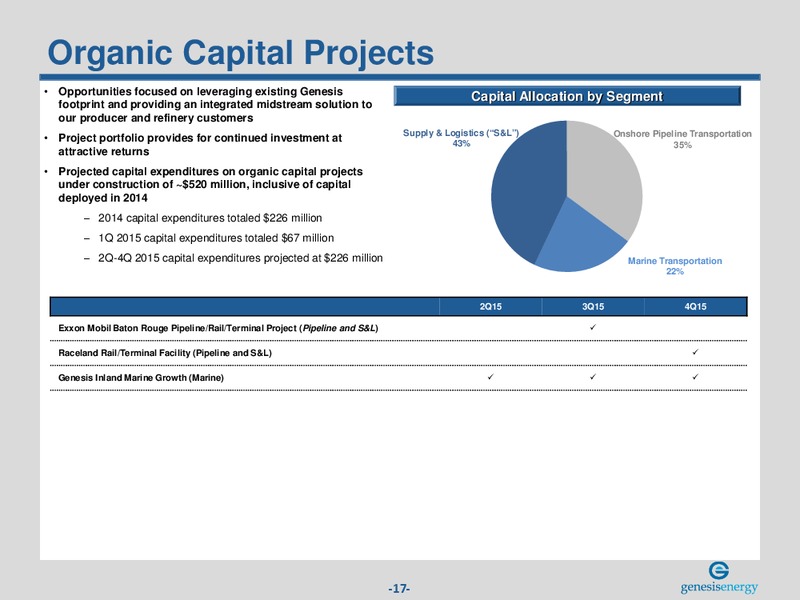Click the 3Q15 column header

pos(593,307)
